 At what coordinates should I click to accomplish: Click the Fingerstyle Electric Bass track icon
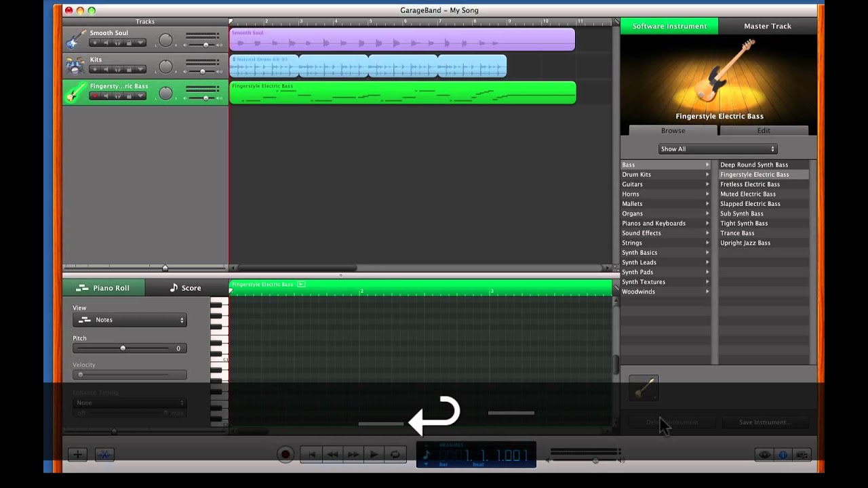tap(75, 92)
